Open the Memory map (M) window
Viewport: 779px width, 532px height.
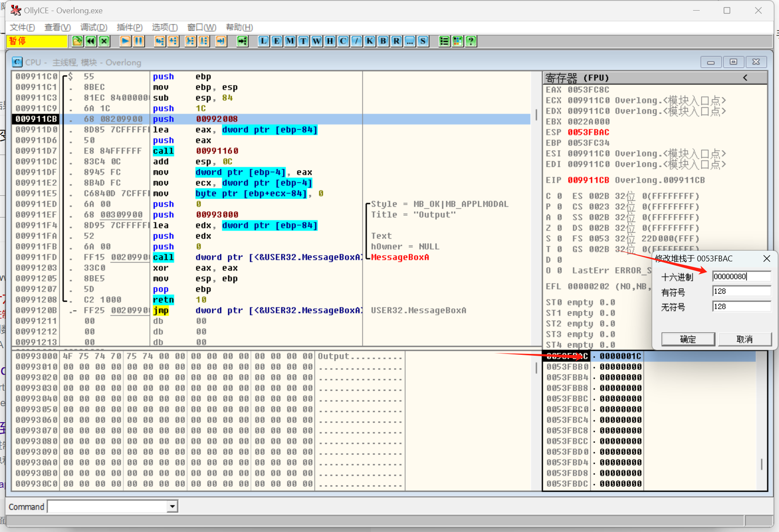(290, 41)
